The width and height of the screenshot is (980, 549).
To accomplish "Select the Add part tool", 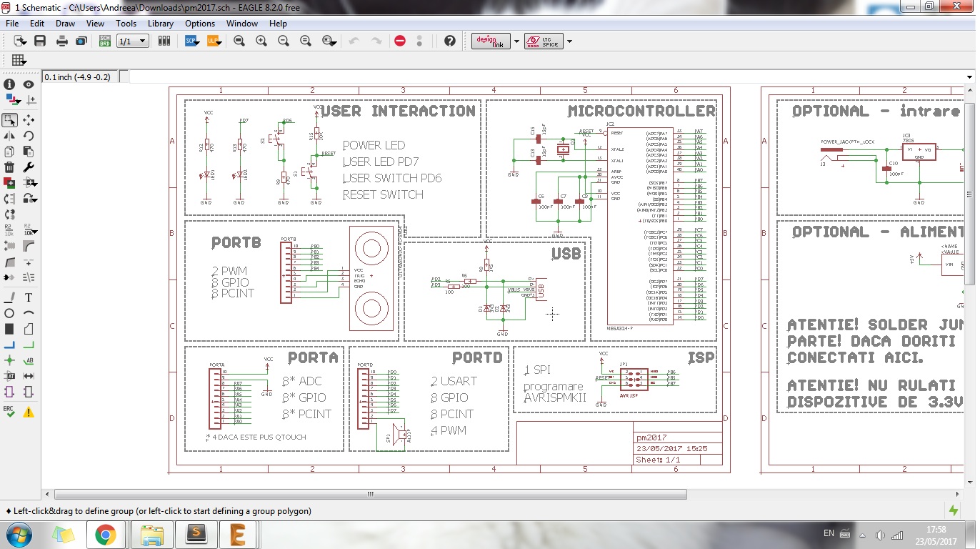I will [x=9, y=182].
